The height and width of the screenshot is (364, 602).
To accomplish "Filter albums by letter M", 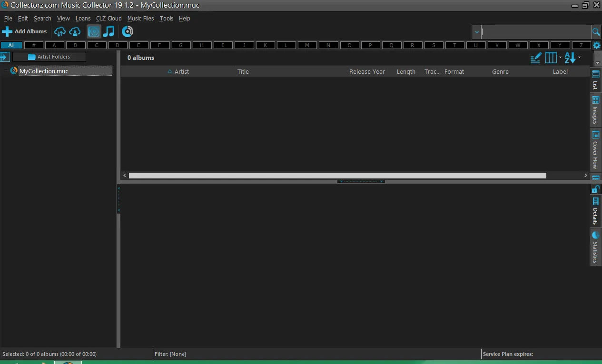I will click(307, 45).
